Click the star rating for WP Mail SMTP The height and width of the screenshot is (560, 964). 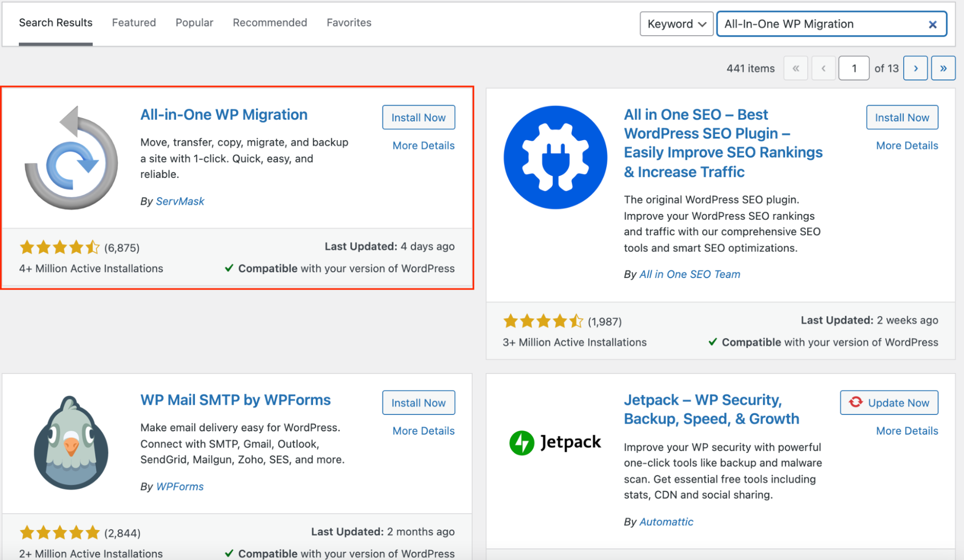click(x=60, y=533)
